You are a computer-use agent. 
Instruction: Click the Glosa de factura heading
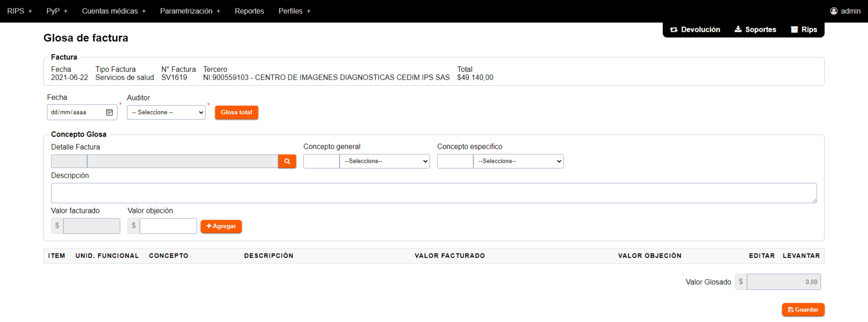(x=86, y=38)
